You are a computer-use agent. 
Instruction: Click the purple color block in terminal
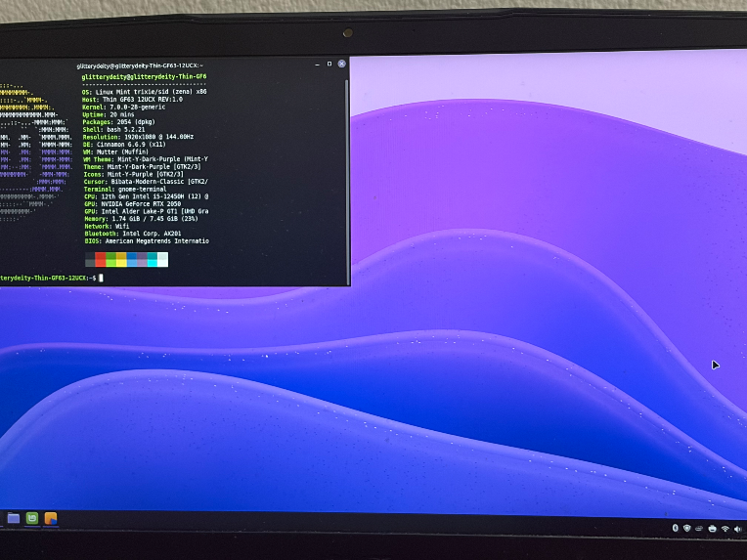[142, 260]
